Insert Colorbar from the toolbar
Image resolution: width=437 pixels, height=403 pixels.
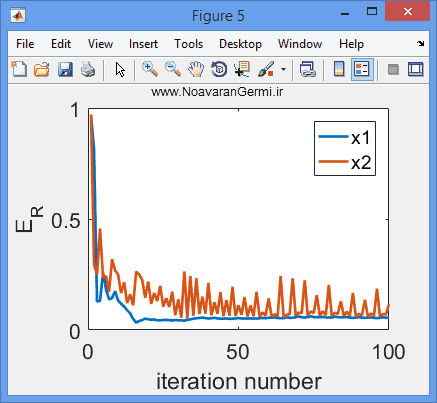point(339,69)
